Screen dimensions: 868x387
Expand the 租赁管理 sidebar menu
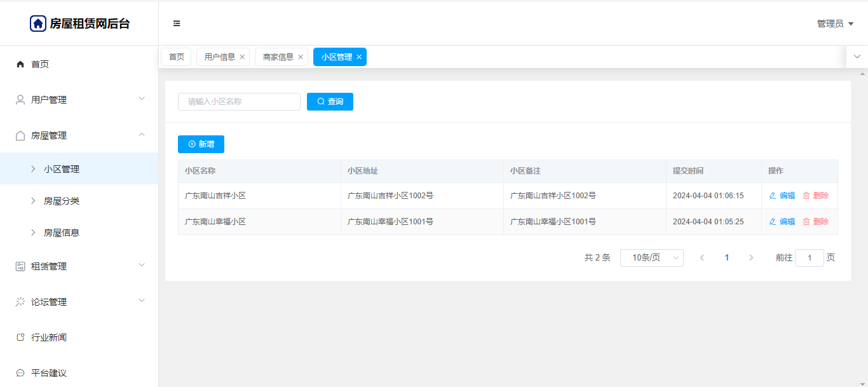79,266
